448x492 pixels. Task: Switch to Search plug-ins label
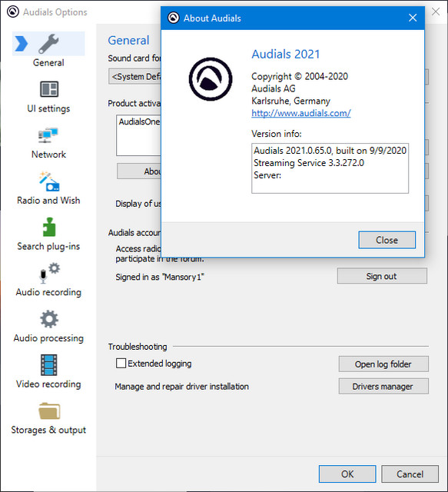click(x=48, y=246)
